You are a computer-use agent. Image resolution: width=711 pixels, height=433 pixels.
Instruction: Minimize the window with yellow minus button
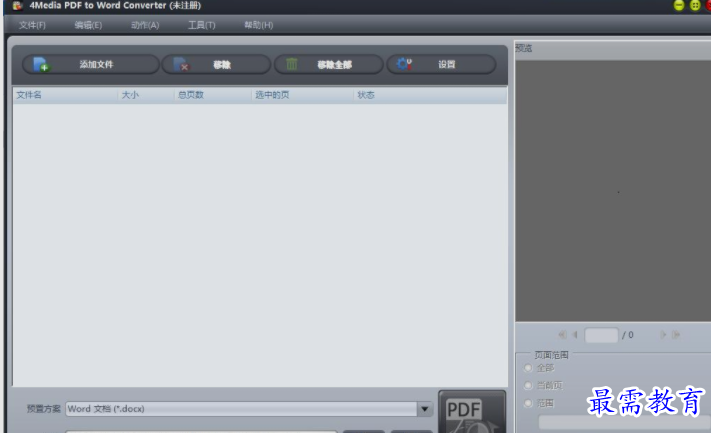(x=679, y=5)
